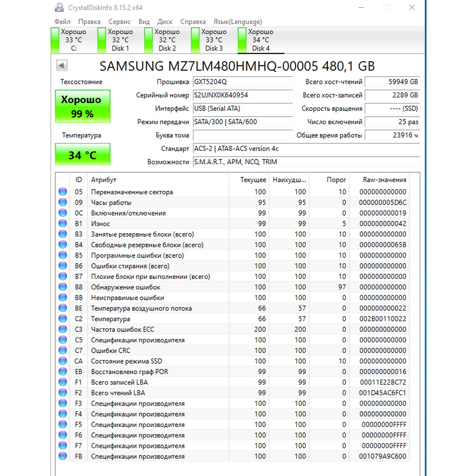Select the Всего записей LBA row
The image size is (476, 476).
pyautogui.click(x=233, y=382)
